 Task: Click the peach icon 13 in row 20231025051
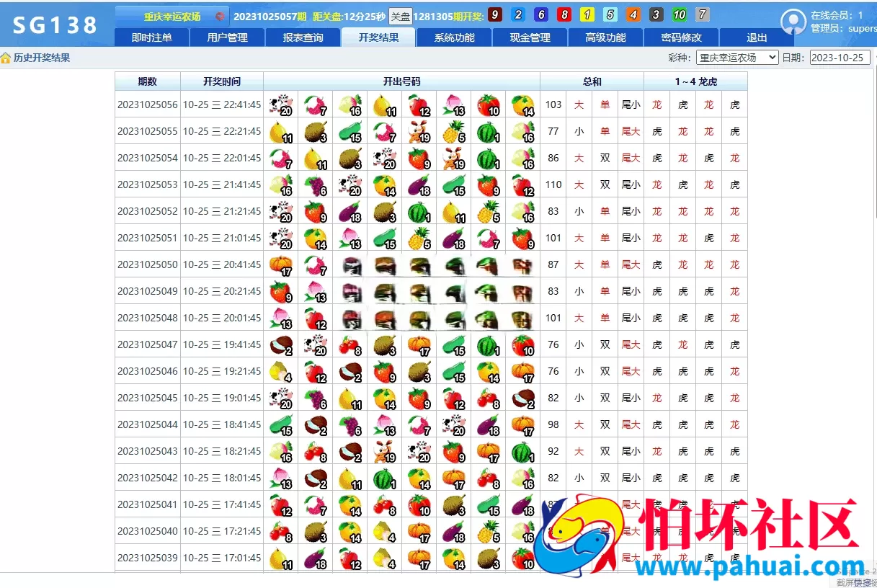point(350,239)
